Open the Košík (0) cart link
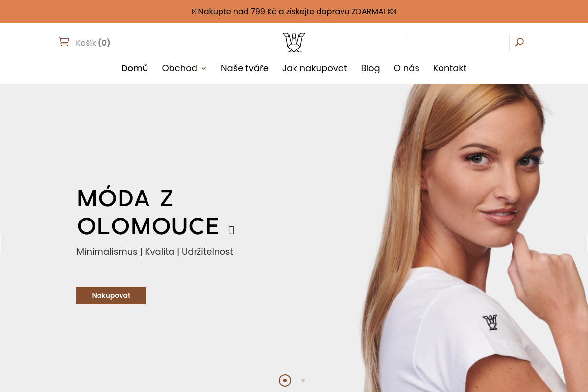 [x=93, y=43]
